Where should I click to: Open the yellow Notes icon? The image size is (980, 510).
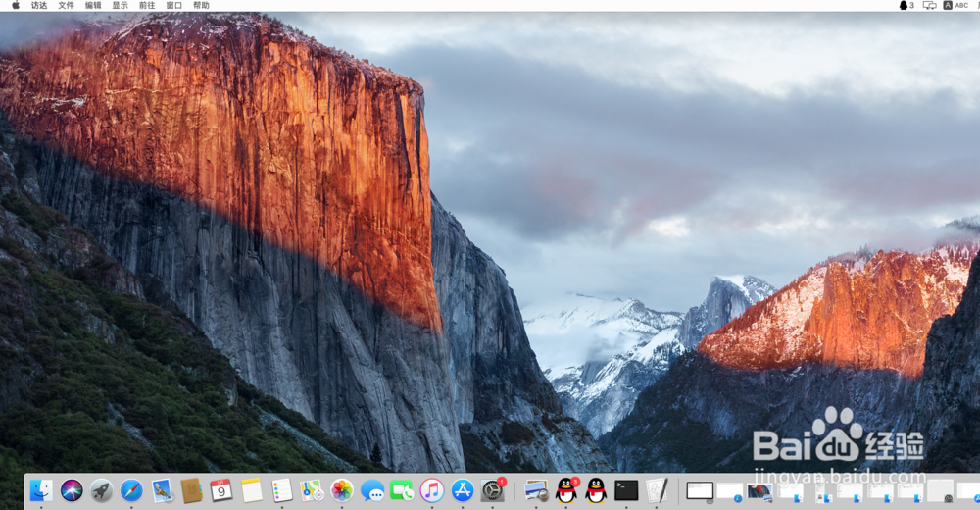[251, 490]
